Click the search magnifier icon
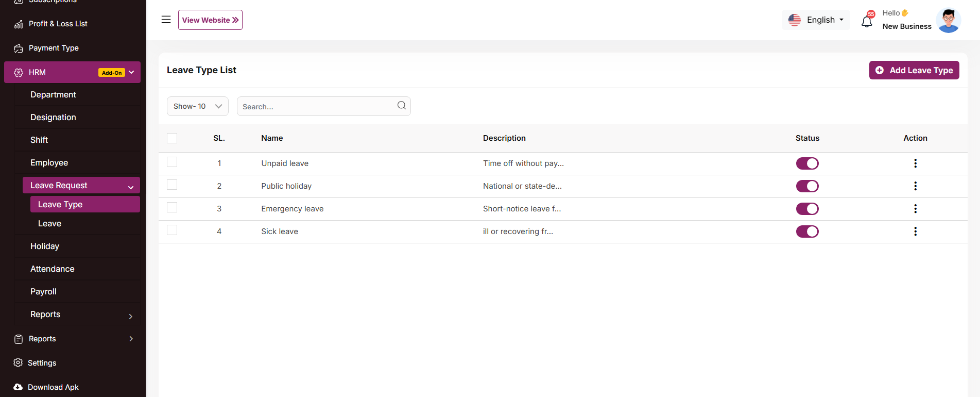The height and width of the screenshot is (397, 980). (402, 106)
